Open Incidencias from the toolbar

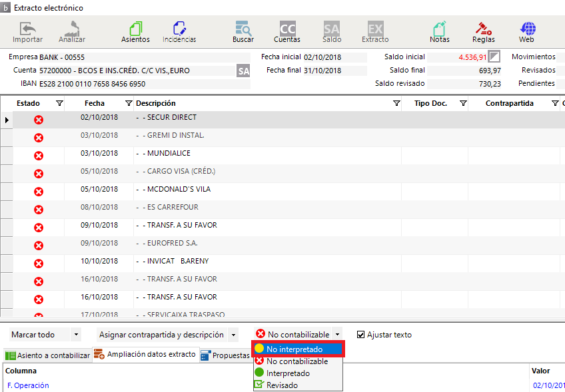[x=179, y=32]
